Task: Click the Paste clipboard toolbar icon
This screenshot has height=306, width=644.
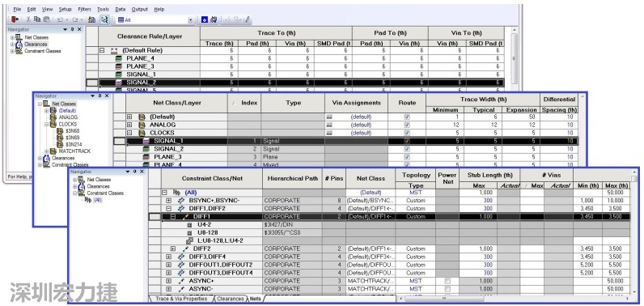Action: 46,19
